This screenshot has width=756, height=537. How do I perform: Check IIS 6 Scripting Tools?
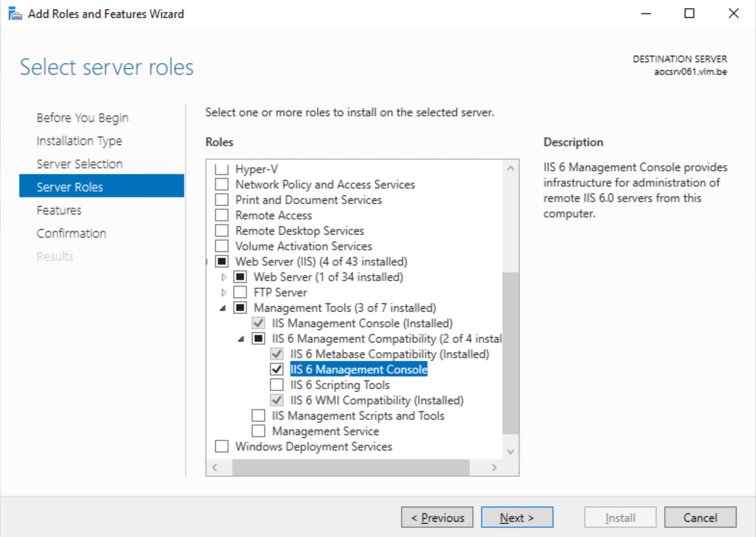point(276,385)
